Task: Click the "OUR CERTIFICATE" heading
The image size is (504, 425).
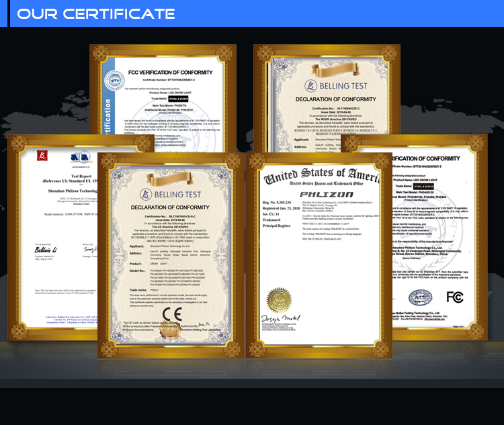Action: tap(96, 14)
